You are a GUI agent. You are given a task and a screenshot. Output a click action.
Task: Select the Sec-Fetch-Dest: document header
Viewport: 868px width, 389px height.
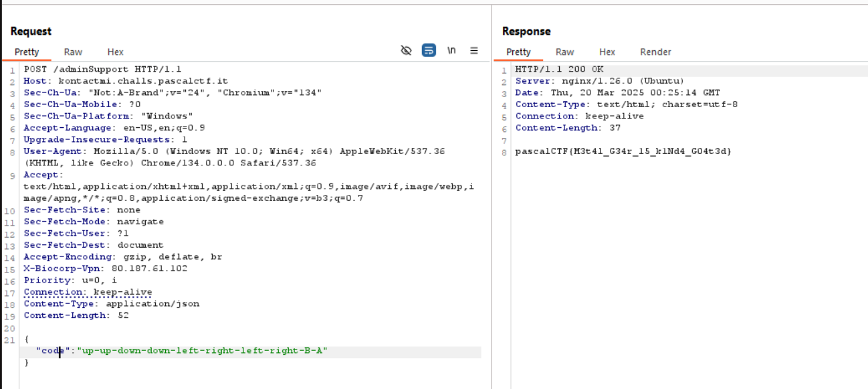tap(94, 245)
